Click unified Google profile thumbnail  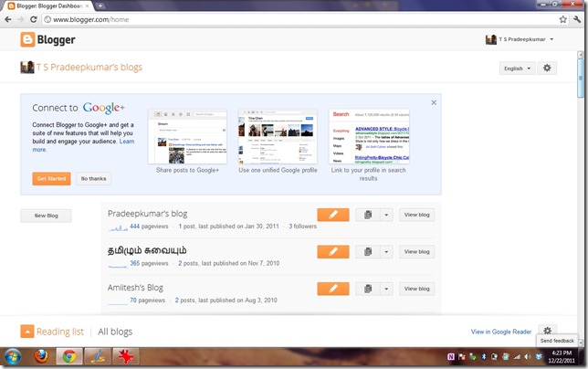(x=278, y=136)
